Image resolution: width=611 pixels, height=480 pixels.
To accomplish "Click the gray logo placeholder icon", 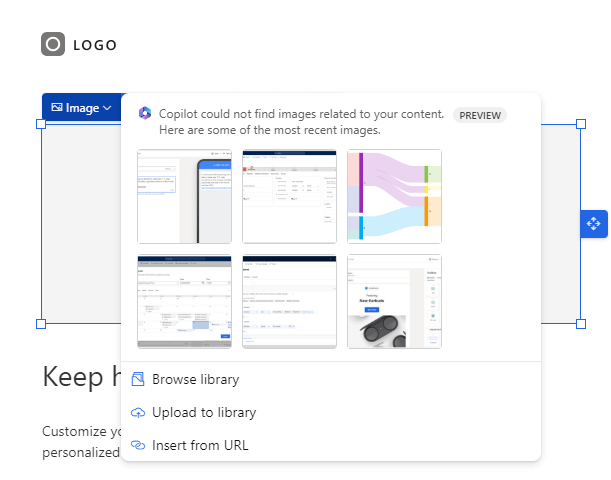I will [x=53, y=44].
